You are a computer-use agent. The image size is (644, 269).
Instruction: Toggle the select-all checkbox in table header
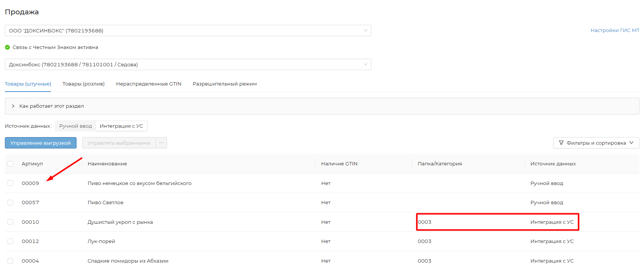[11, 164]
